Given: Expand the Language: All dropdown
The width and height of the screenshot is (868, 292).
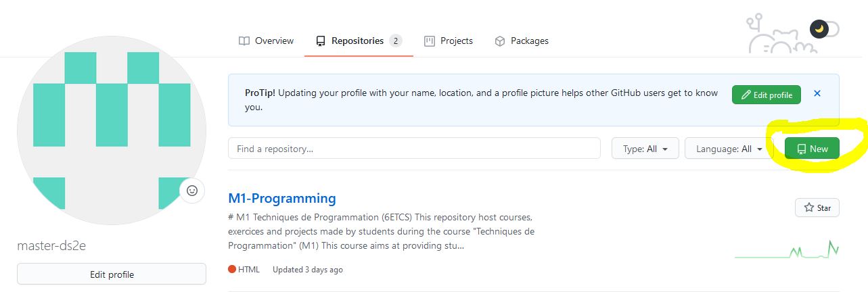Looking at the screenshot, I should (x=729, y=149).
